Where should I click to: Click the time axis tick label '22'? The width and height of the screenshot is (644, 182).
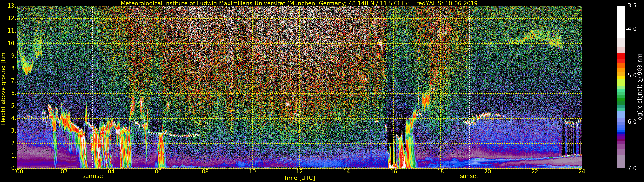click(534, 171)
